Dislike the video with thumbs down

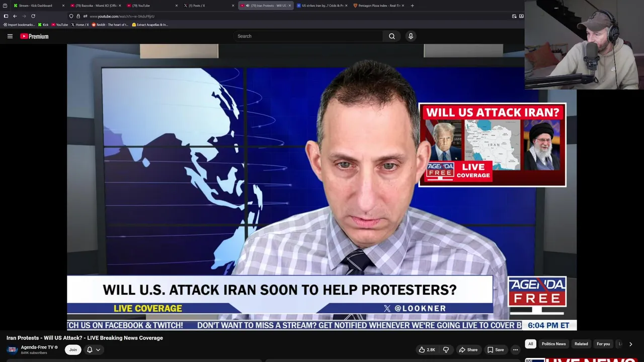point(446,350)
